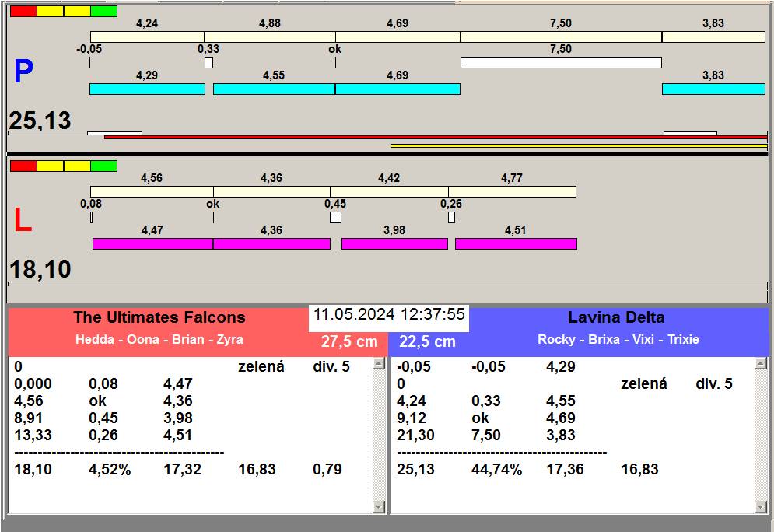
Task: Click the team name The Ultimates Falcons
Action: (x=159, y=317)
